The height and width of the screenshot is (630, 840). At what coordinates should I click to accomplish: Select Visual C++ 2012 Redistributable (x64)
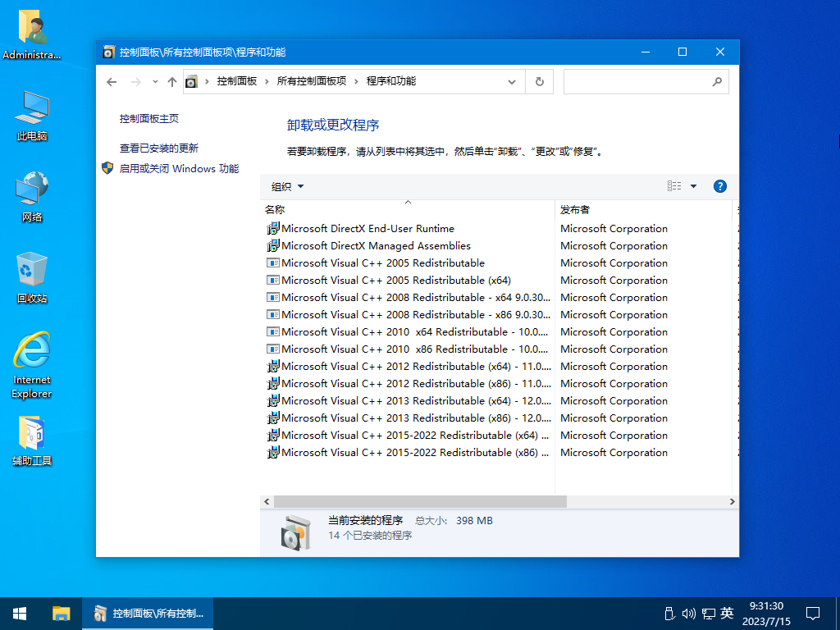tap(407, 367)
